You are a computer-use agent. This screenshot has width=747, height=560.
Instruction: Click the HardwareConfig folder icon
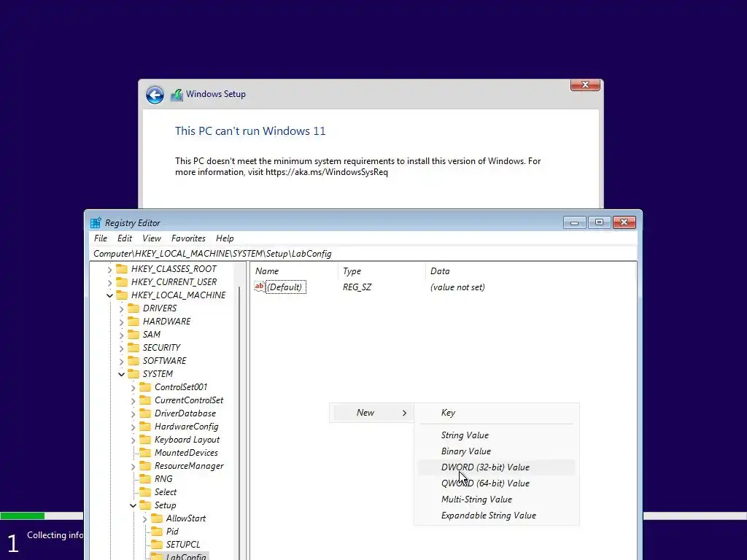click(145, 426)
